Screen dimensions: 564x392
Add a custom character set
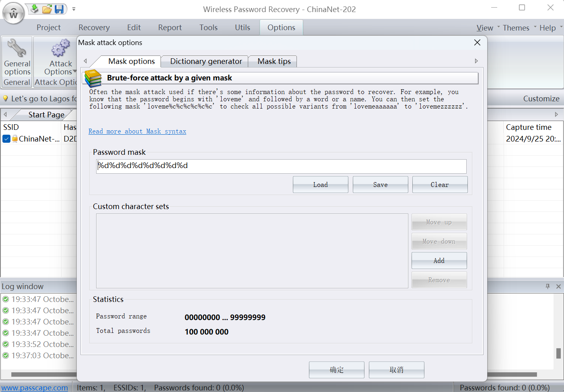tap(439, 261)
